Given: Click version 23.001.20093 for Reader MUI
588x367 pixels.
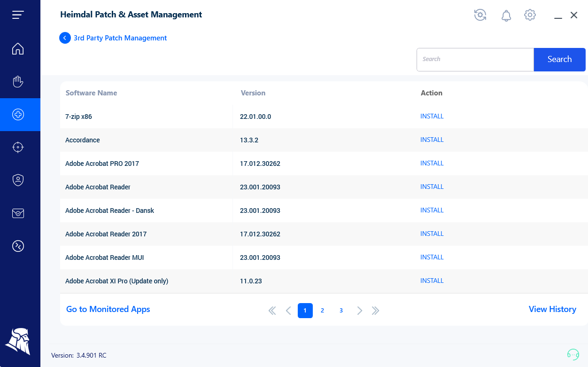Looking at the screenshot, I should (260, 258).
